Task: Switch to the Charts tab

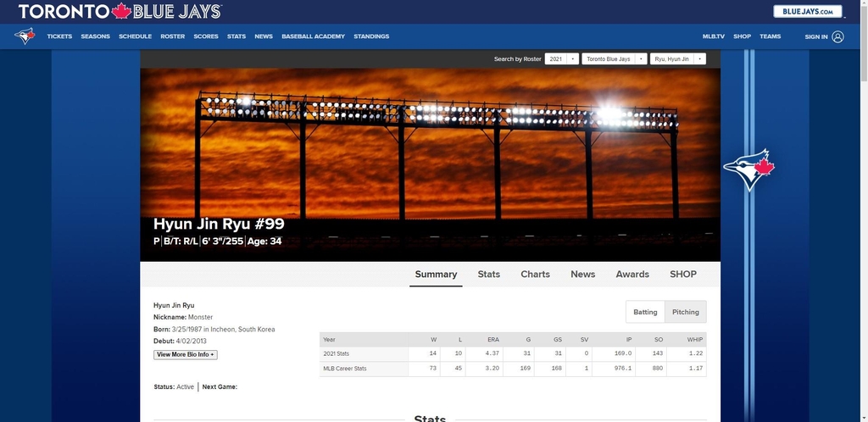Action: click(535, 274)
